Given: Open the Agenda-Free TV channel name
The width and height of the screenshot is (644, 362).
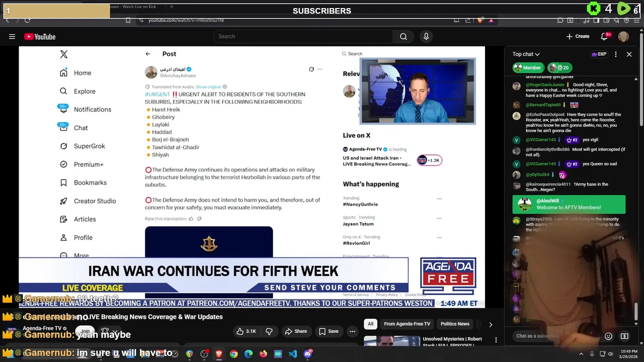Looking at the screenshot, I should 42,328.
